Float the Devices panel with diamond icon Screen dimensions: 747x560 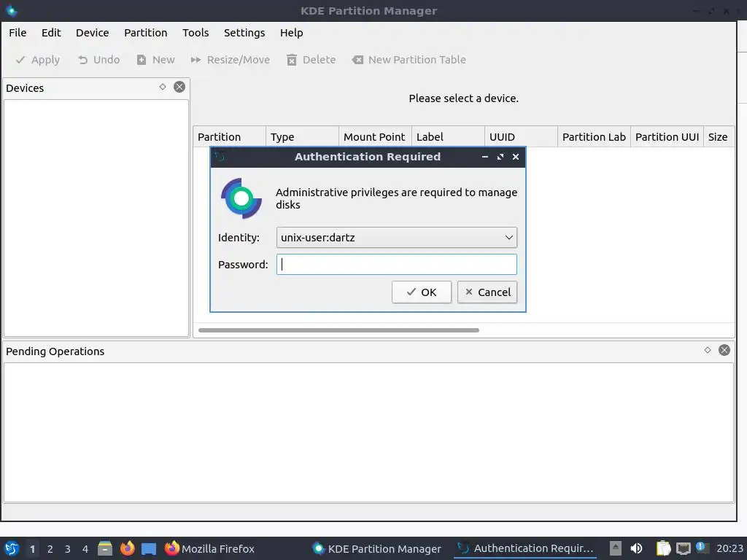point(163,87)
